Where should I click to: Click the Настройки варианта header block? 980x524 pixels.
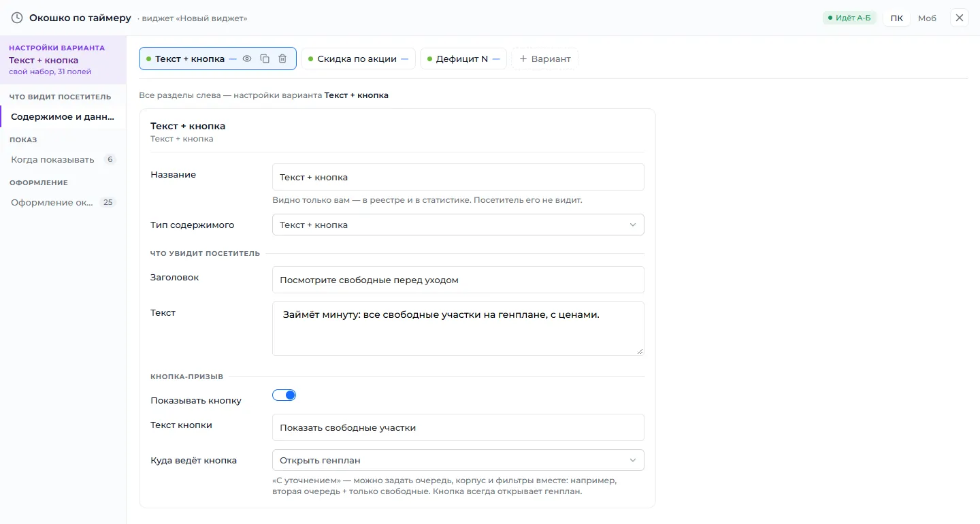(63, 60)
